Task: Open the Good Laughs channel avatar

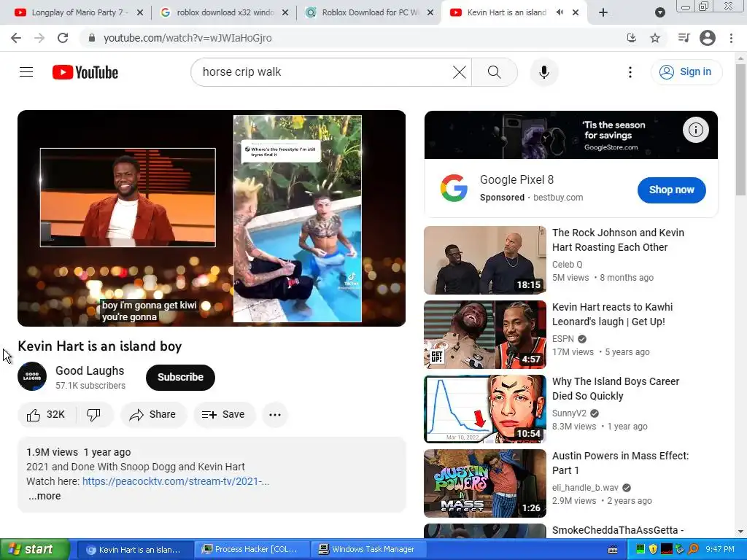Action: (32, 377)
